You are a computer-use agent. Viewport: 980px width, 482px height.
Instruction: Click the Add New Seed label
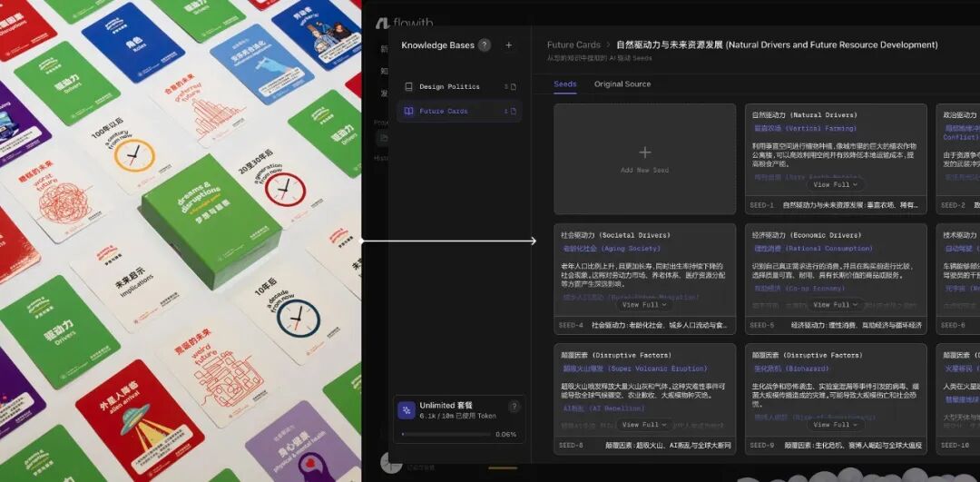tap(645, 170)
